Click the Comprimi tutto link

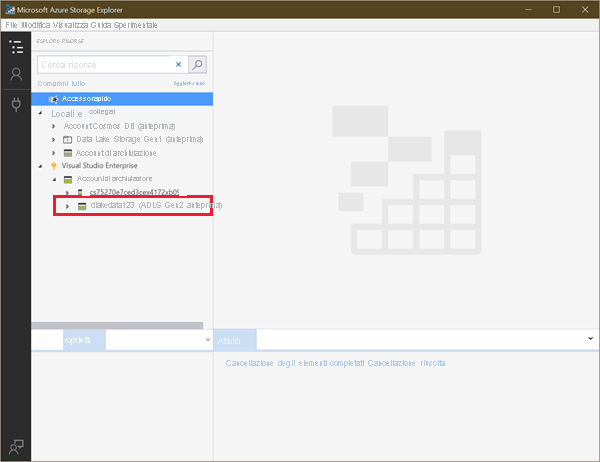click(x=61, y=83)
